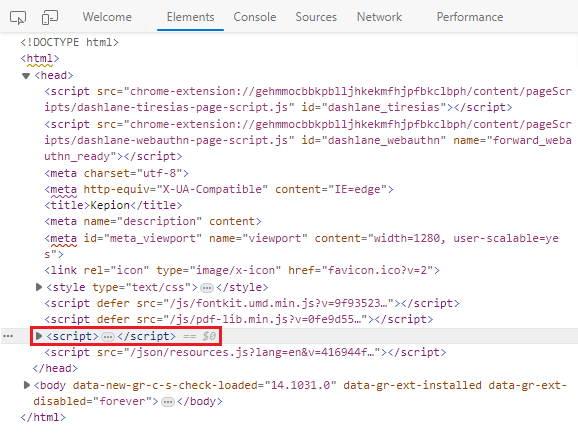Select the dashlane-tiresias script element
The width and height of the screenshot is (578, 436).
308,99
